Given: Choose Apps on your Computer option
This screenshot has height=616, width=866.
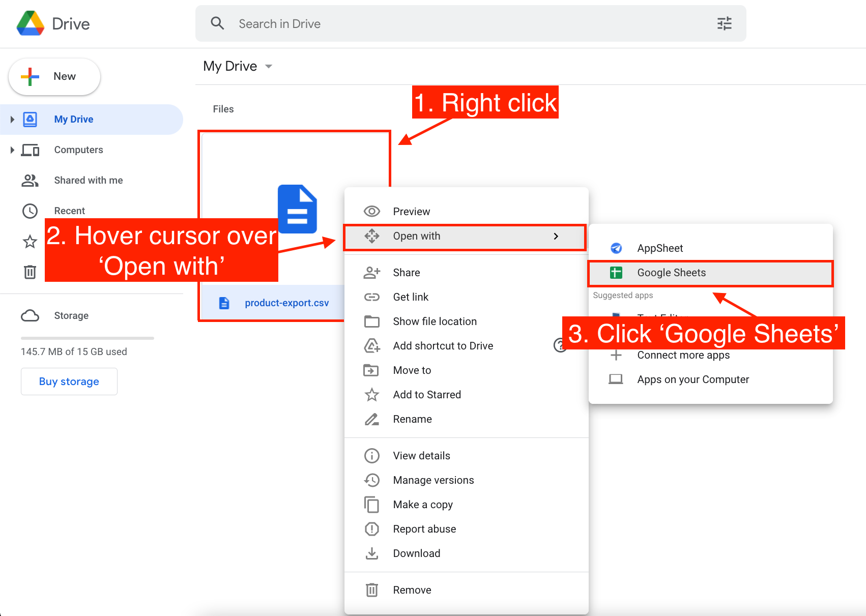Looking at the screenshot, I should pos(711,379).
